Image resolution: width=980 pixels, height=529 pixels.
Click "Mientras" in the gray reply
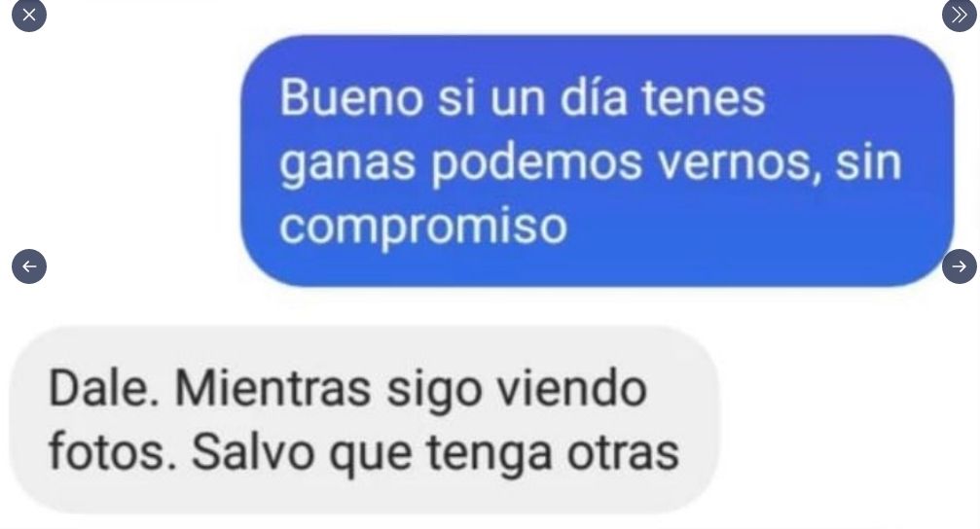[273, 389]
